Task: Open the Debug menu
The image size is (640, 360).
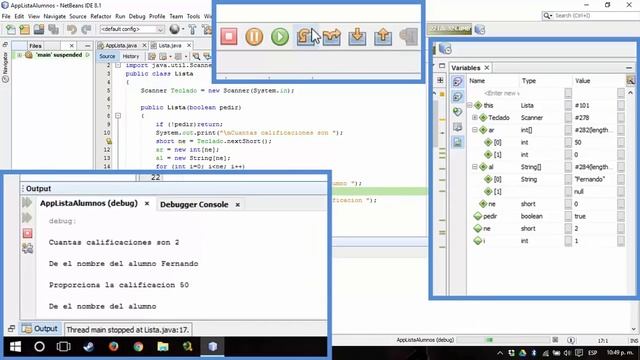Action: click(137, 16)
